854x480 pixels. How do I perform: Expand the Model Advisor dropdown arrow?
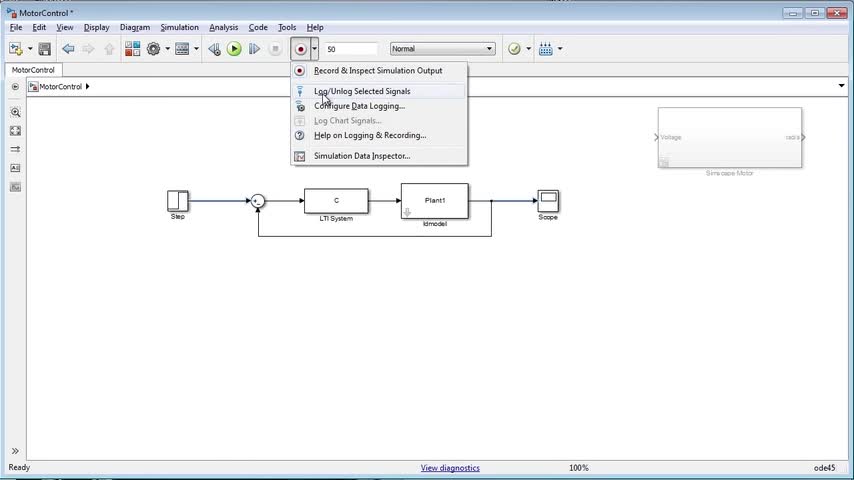pyautogui.click(x=528, y=49)
